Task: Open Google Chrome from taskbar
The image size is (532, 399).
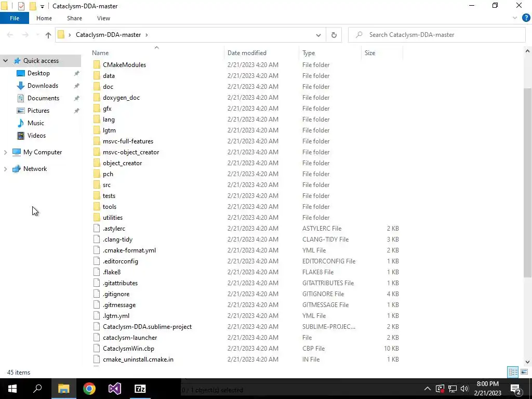Action: pos(89,389)
